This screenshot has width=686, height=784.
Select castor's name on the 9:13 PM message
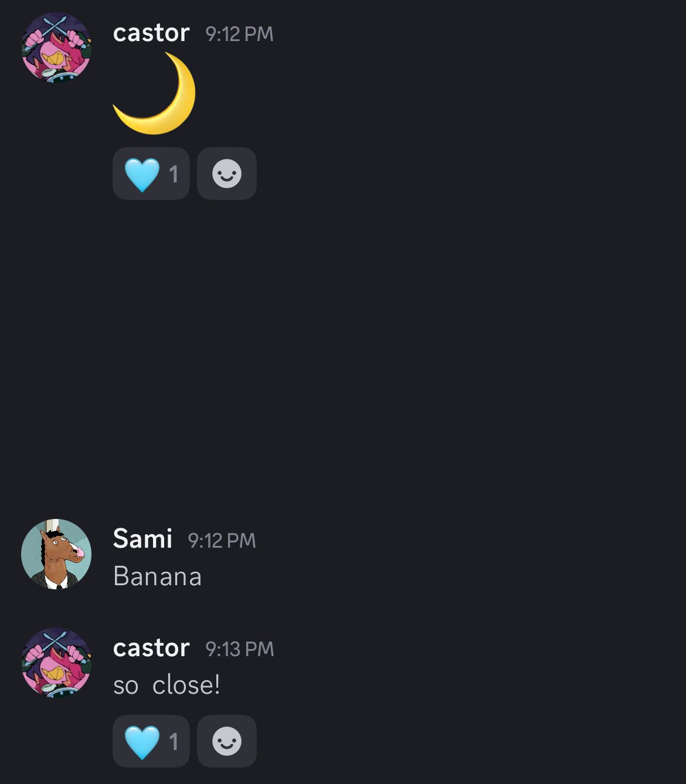pyautogui.click(x=151, y=648)
